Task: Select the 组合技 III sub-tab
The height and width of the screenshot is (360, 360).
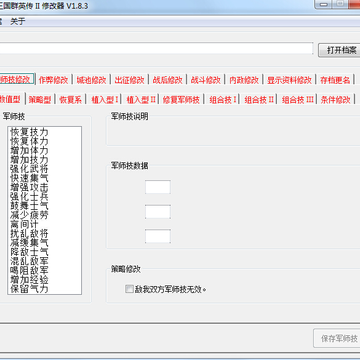Action: [298, 99]
